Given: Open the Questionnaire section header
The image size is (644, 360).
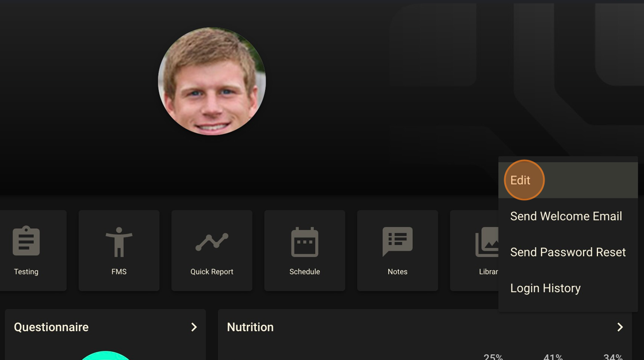Looking at the screenshot, I should [x=51, y=327].
